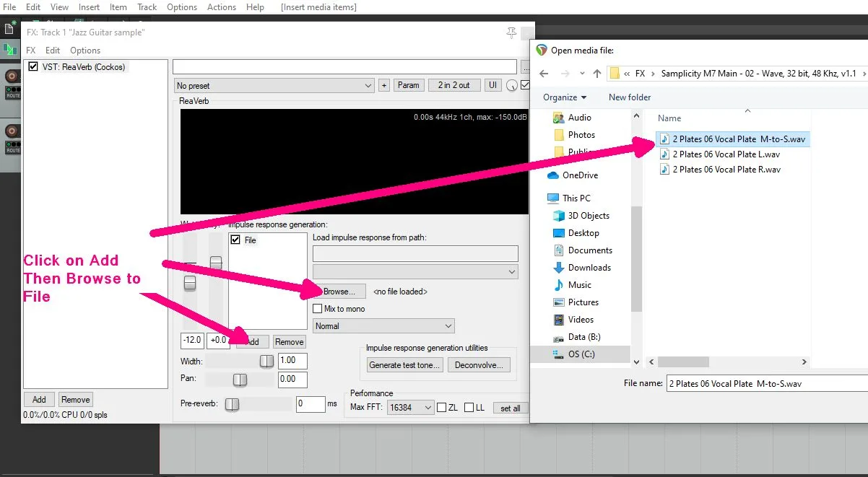Image resolution: width=868 pixels, height=477 pixels.
Task: Open the FX menu in FX window
Action: point(31,51)
